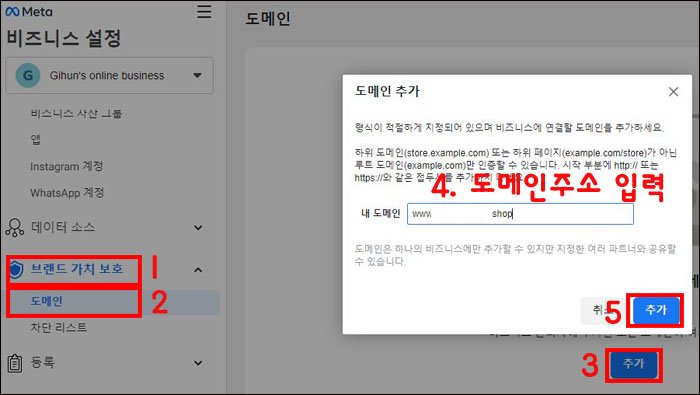Click the 데이터 소스 icon
This screenshot has width=700, height=395.
pyautogui.click(x=15, y=228)
